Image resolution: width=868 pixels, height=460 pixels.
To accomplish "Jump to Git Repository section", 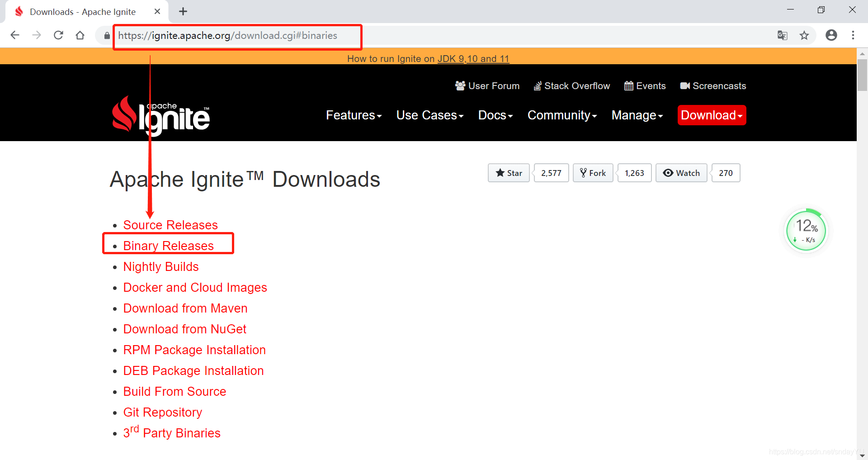I will tap(163, 412).
